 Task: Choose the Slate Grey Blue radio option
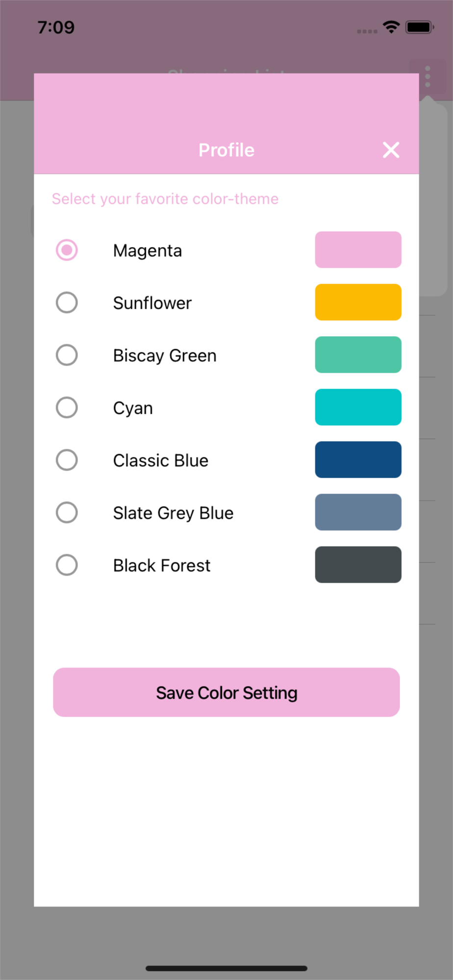(x=67, y=512)
